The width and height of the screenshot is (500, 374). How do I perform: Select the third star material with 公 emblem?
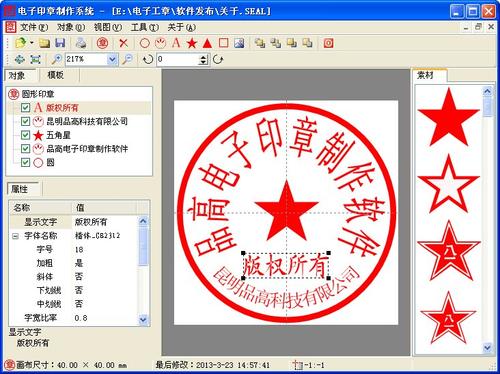point(448,251)
